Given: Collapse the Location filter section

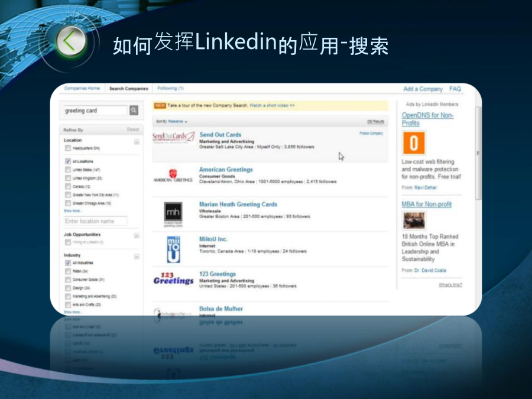Looking at the screenshot, I should [137, 142].
